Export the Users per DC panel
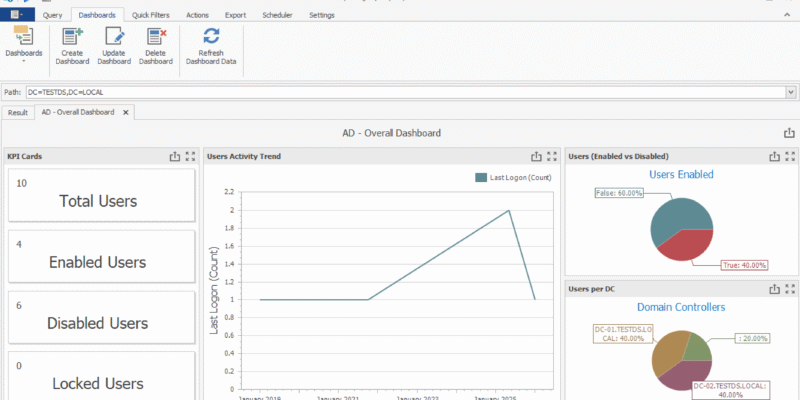Viewport: 800px width, 400px height. pos(774,289)
